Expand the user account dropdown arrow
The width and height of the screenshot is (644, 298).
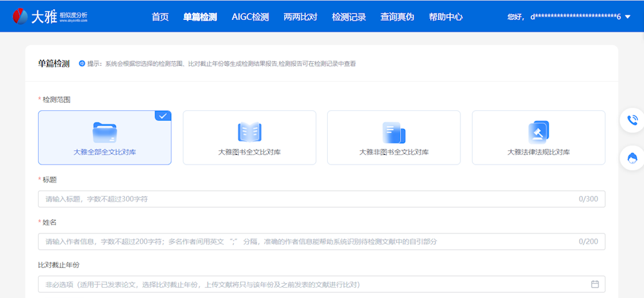click(x=627, y=17)
